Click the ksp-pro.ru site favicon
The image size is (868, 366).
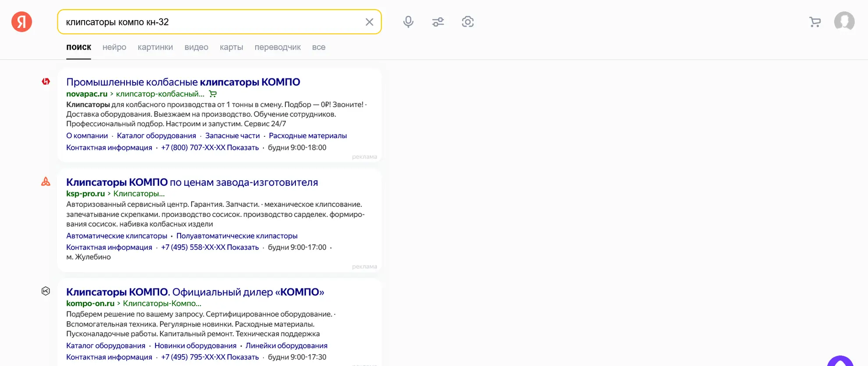coord(46,181)
